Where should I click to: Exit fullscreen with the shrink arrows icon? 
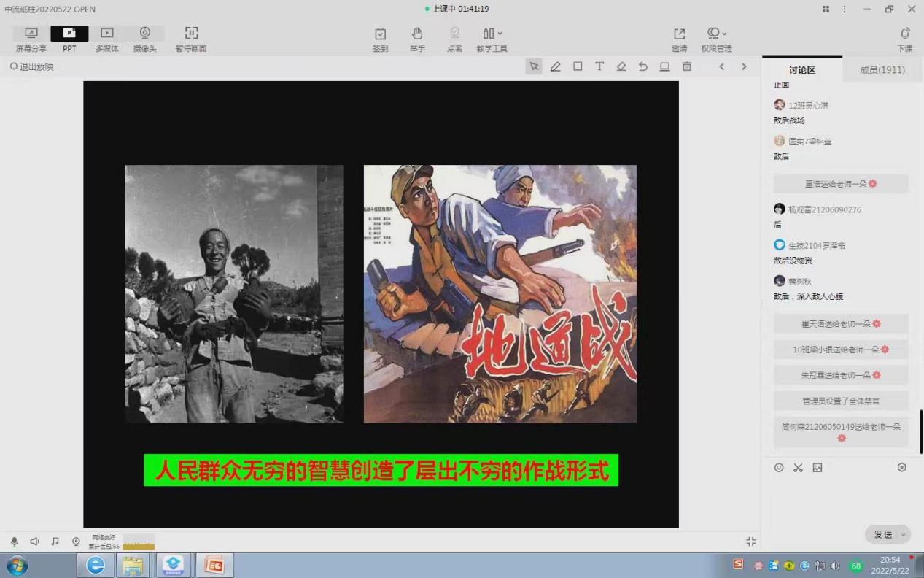[750, 542]
